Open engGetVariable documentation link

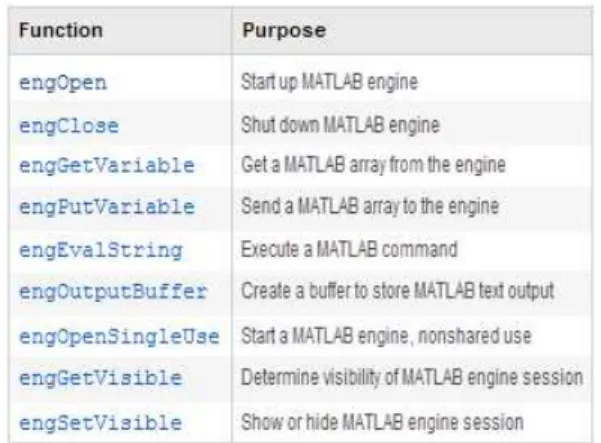click(107, 166)
